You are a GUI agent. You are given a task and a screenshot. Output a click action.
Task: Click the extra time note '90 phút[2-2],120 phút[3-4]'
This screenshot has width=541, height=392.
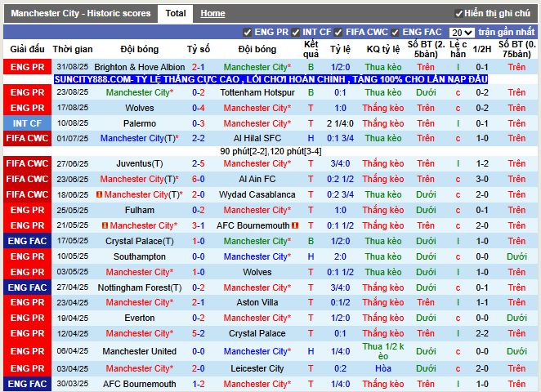(x=270, y=151)
